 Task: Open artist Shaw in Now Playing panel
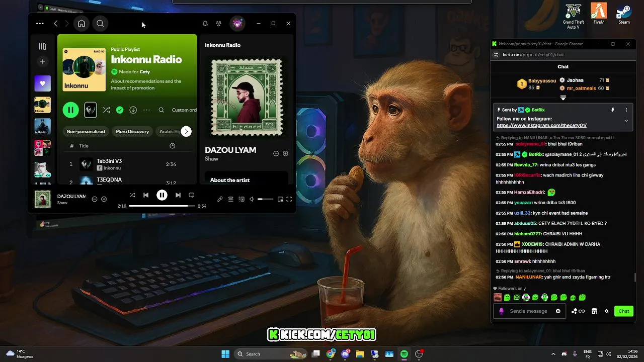pyautogui.click(x=211, y=159)
